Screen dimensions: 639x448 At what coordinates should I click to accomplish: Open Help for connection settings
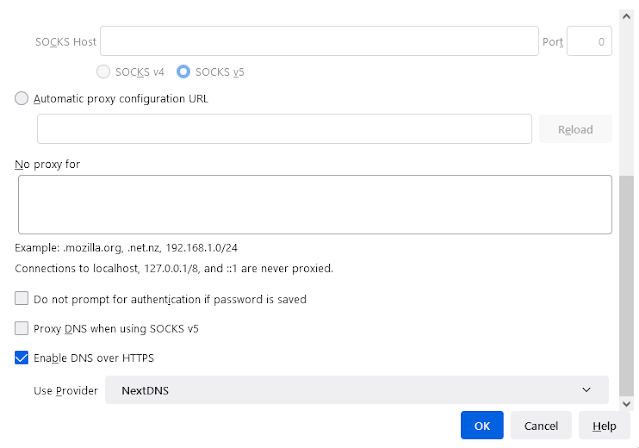point(604,425)
